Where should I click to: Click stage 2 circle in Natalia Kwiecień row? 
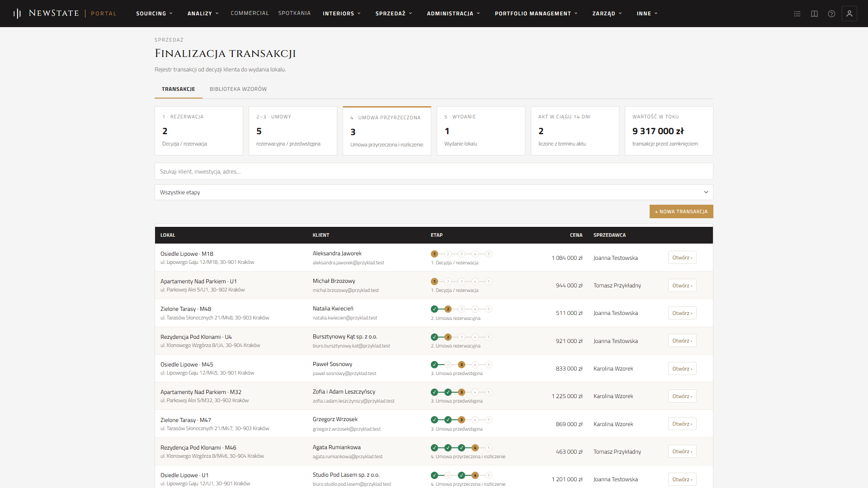(x=448, y=309)
